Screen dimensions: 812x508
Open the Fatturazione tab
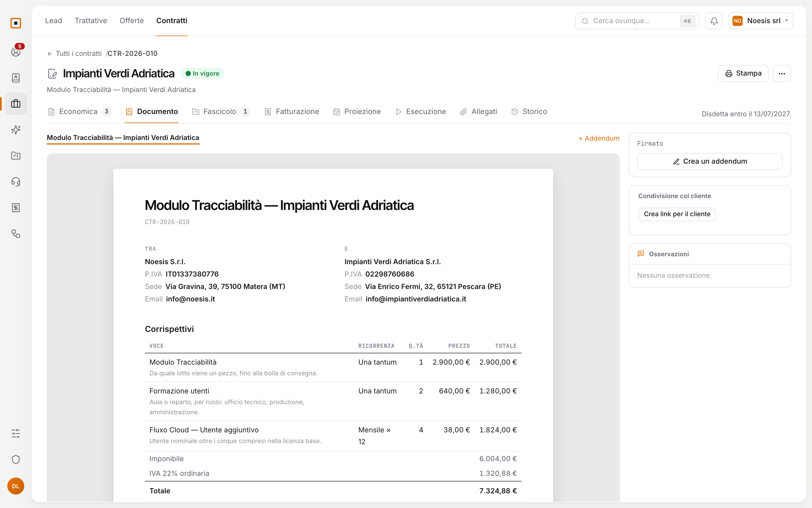coord(292,111)
